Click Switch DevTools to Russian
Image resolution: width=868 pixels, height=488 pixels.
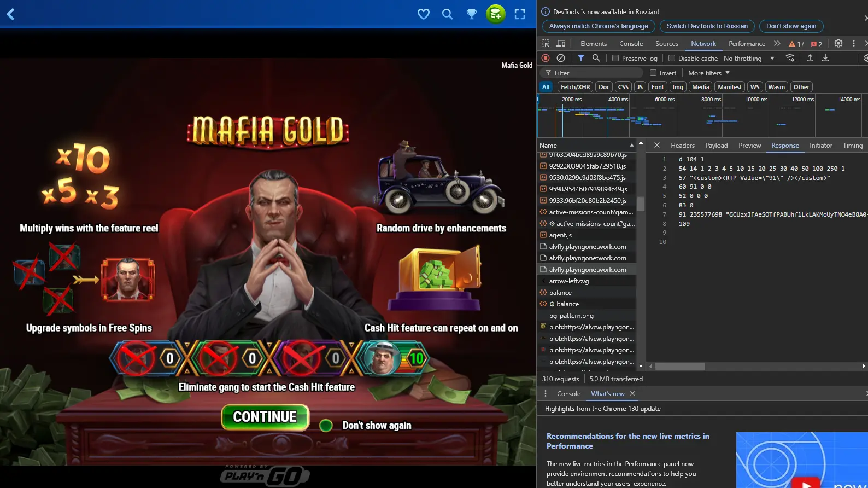(x=707, y=26)
